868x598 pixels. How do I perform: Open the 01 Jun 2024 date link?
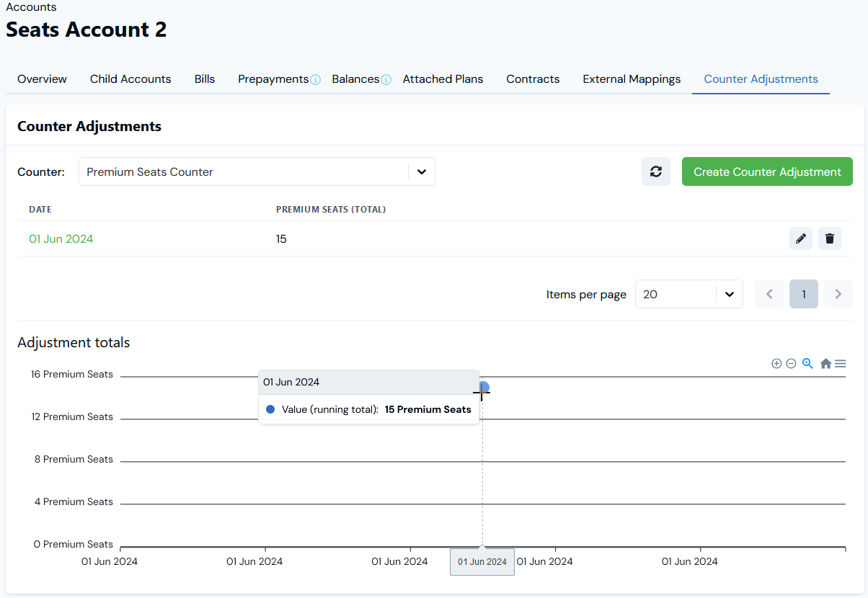(61, 238)
